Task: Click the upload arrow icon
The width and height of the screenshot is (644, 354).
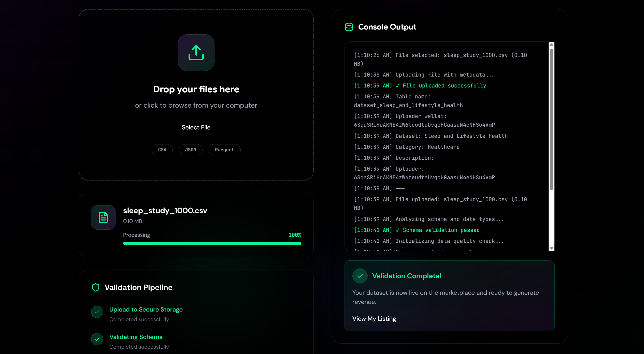Action: tap(196, 53)
